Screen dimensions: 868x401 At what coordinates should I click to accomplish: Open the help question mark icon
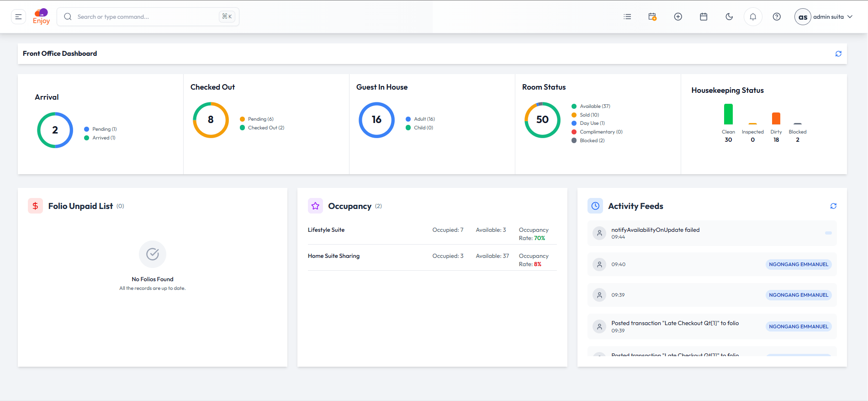point(777,17)
